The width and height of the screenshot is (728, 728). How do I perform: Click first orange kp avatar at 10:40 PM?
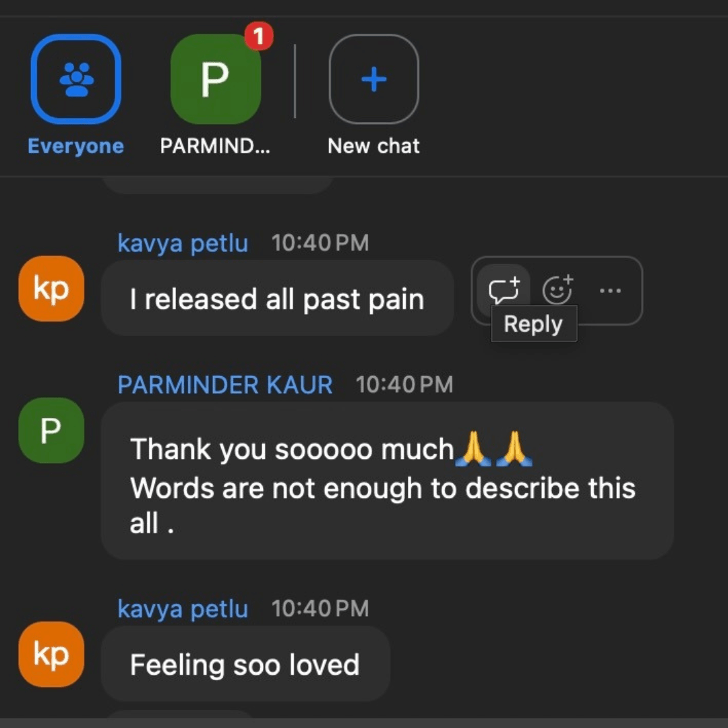point(51,289)
